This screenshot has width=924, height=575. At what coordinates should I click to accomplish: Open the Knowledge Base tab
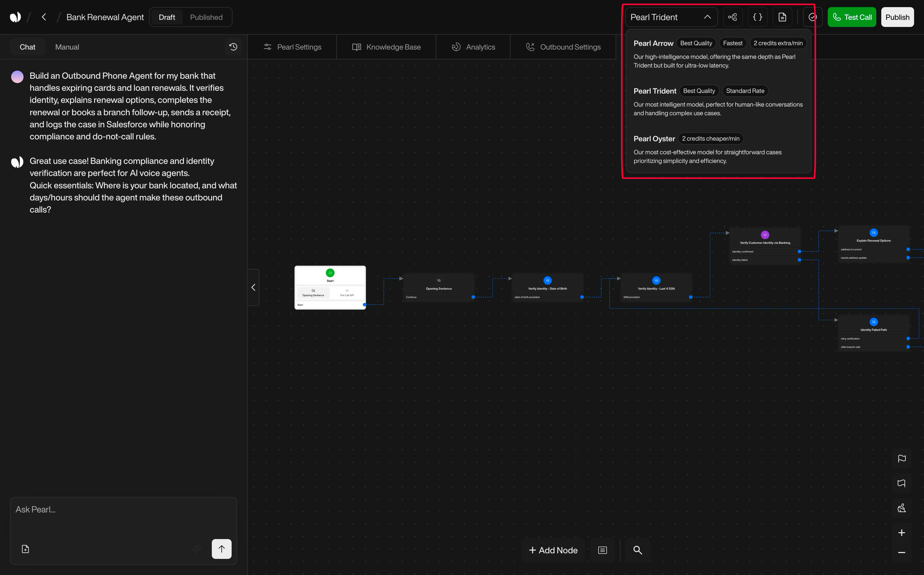pos(386,46)
